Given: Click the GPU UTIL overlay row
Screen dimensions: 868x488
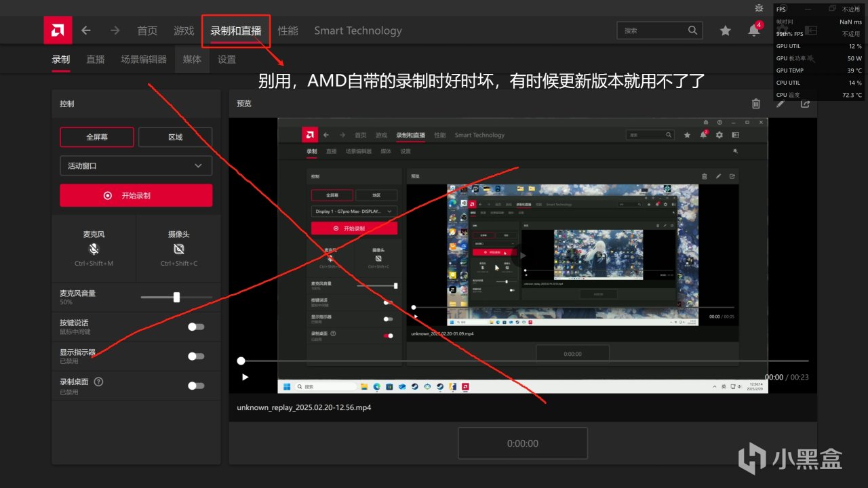Looking at the screenshot, I should [819, 46].
